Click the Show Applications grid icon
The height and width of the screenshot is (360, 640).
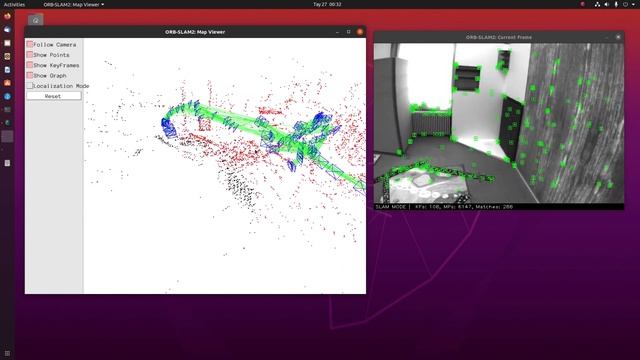(x=7, y=353)
